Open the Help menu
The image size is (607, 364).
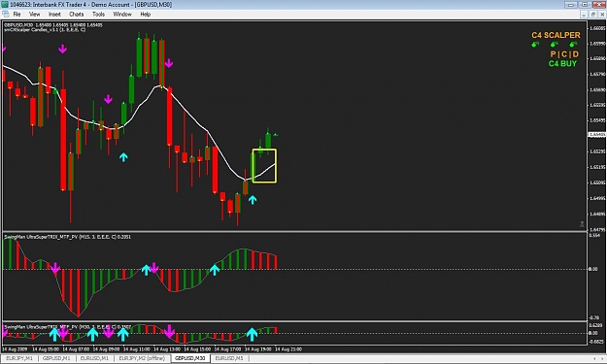tap(145, 14)
